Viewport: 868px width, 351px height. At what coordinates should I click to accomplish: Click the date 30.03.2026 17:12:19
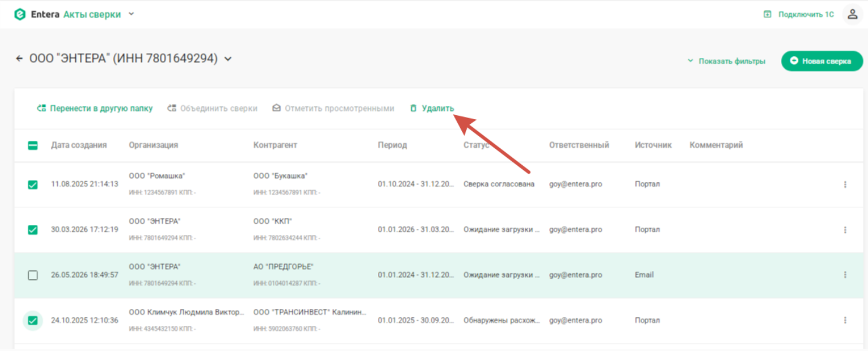point(85,230)
